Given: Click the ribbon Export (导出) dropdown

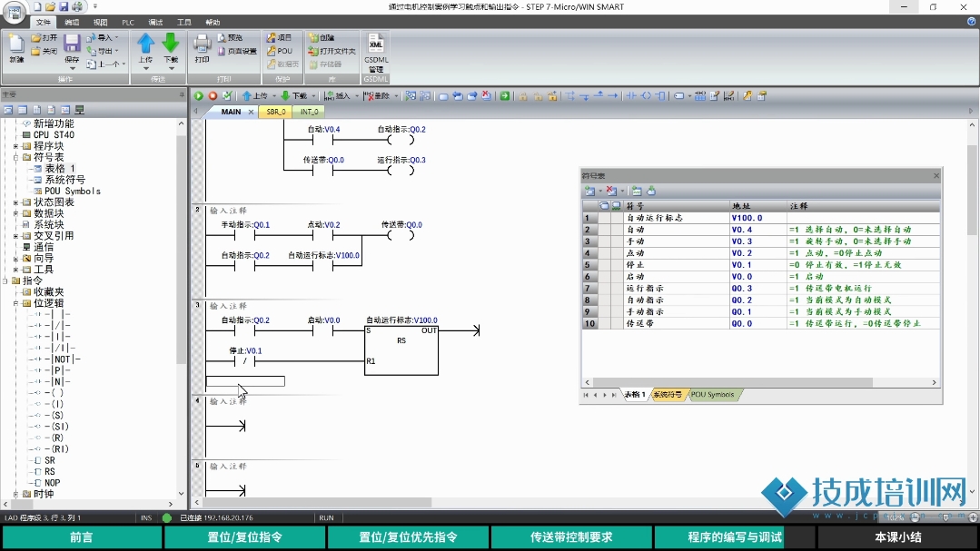Looking at the screenshot, I should pos(104,51).
